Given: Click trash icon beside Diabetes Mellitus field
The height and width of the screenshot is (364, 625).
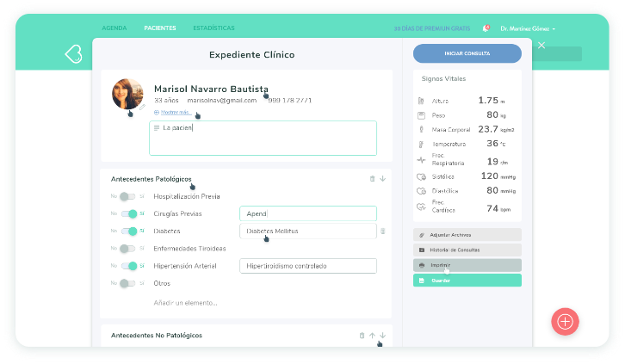Looking at the screenshot, I should [383, 231].
